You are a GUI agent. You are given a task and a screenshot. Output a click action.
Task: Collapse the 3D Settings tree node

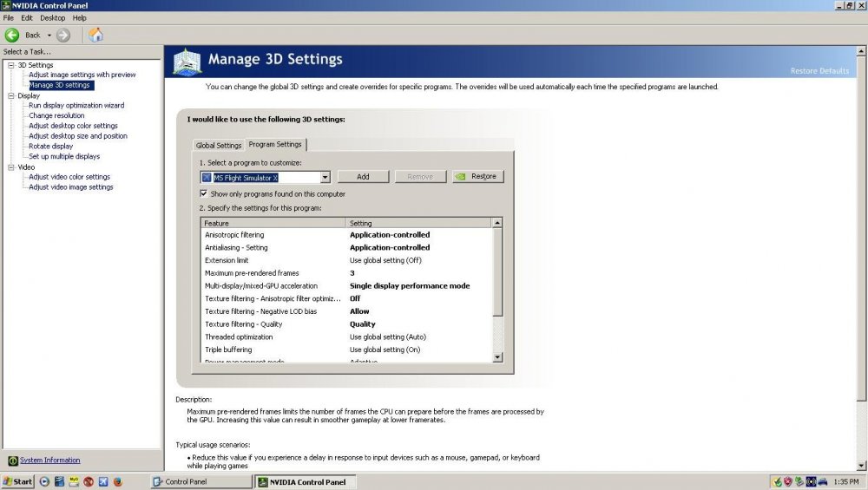[11, 65]
